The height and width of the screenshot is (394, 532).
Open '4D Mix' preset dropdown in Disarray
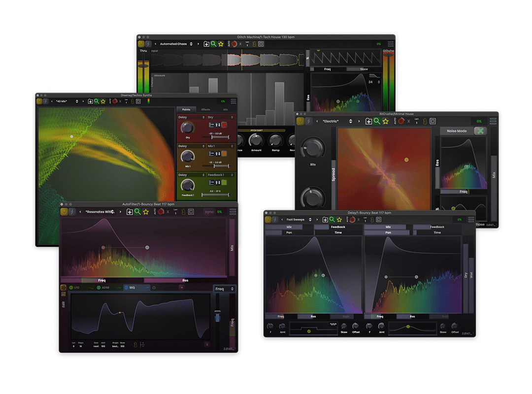coord(67,101)
